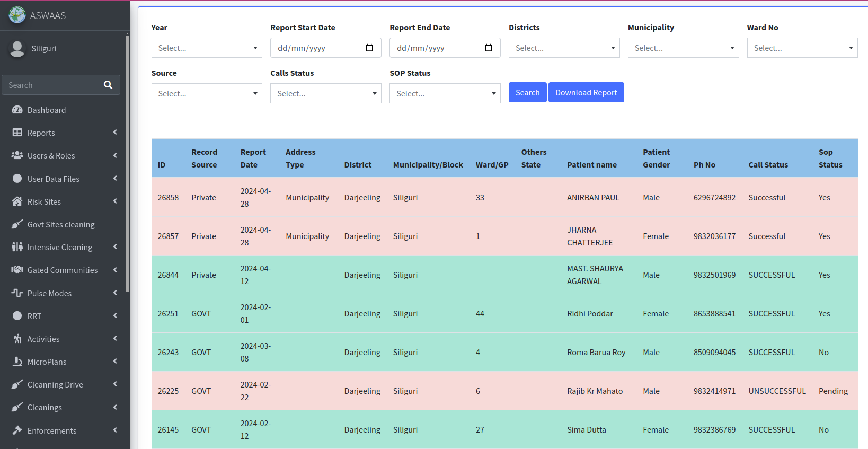Click the sidebar search magnifier icon

click(108, 85)
